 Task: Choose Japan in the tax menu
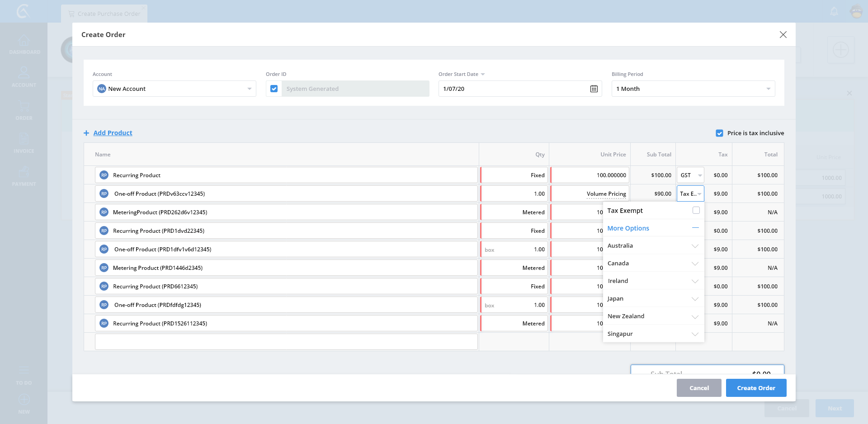point(615,299)
